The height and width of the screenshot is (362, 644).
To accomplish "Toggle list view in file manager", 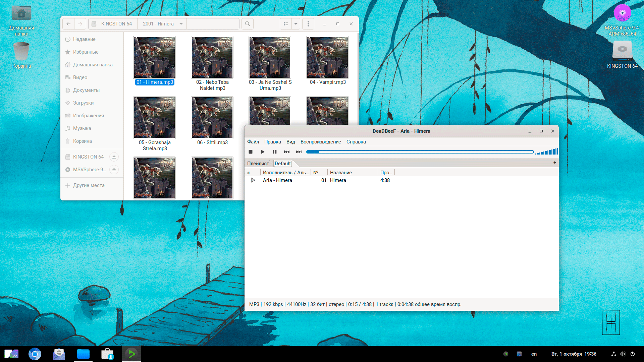I will click(286, 24).
